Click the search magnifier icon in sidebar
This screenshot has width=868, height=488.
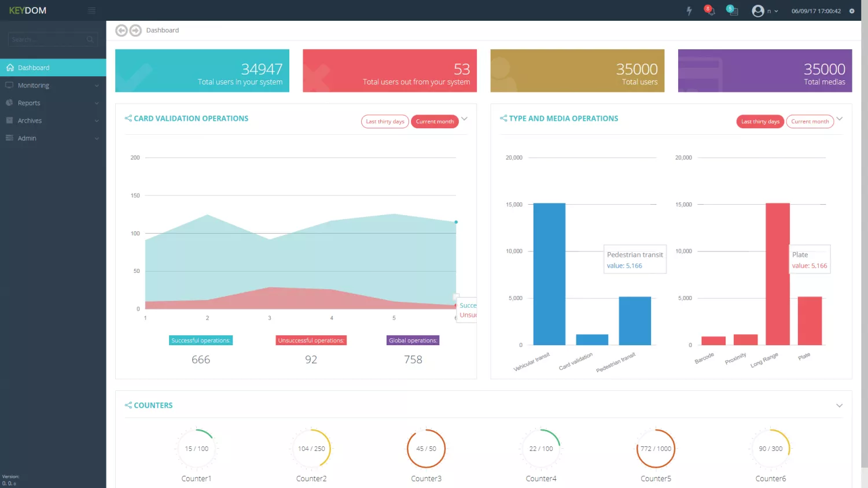pyautogui.click(x=90, y=39)
